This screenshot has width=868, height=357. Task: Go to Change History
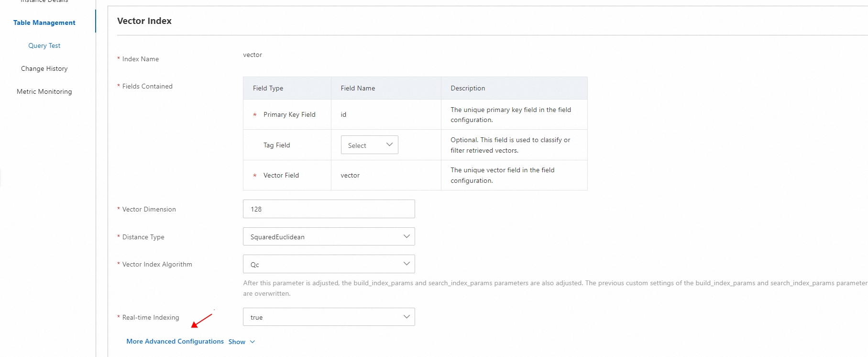pyautogui.click(x=44, y=68)
